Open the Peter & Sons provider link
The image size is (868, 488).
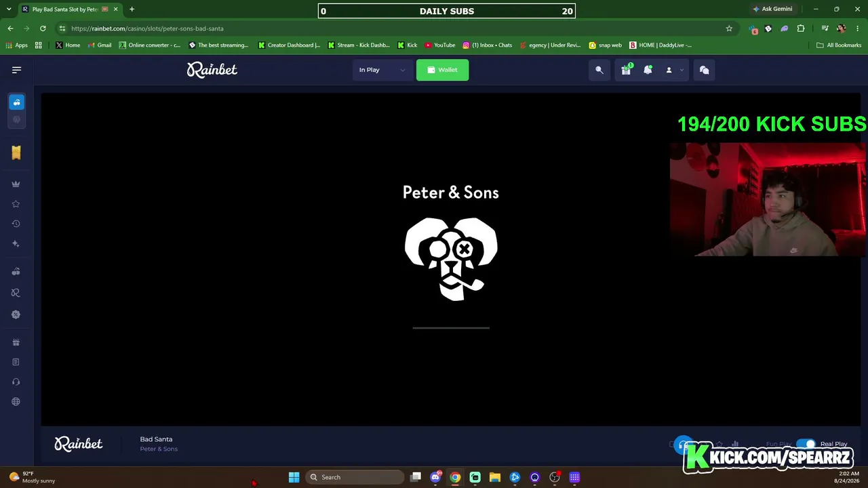click(159, 449)
